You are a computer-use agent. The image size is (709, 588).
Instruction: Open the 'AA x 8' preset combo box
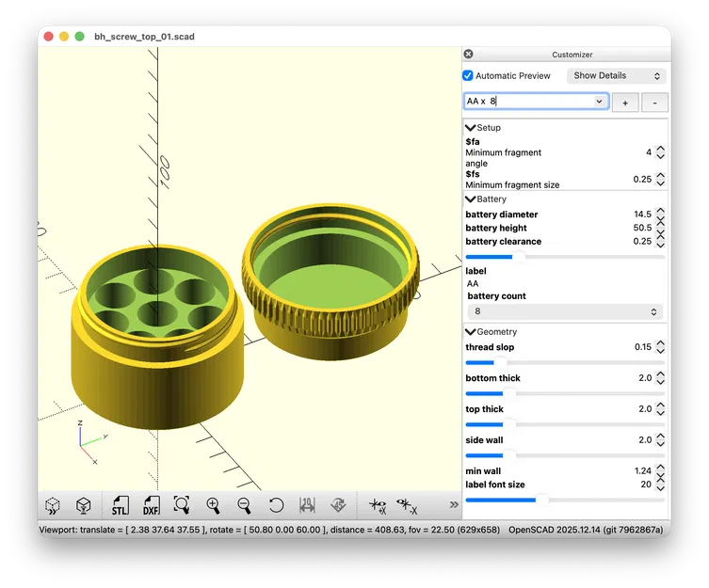(x=535, y=102)
